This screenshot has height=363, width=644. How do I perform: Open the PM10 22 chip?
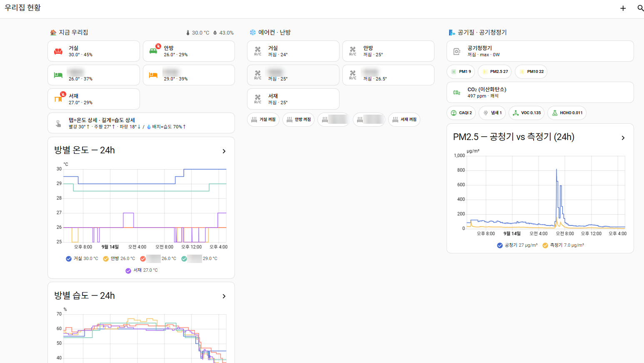[531, 72]
